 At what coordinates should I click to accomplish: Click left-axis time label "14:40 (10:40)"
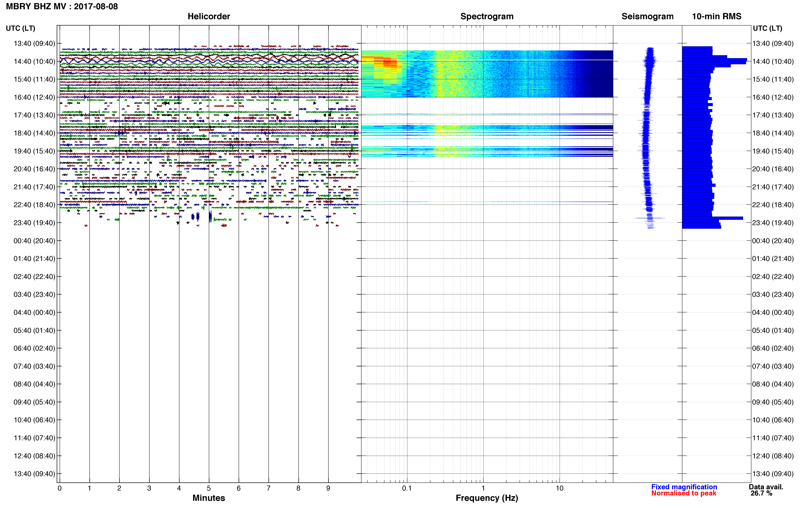click(34, 62)
